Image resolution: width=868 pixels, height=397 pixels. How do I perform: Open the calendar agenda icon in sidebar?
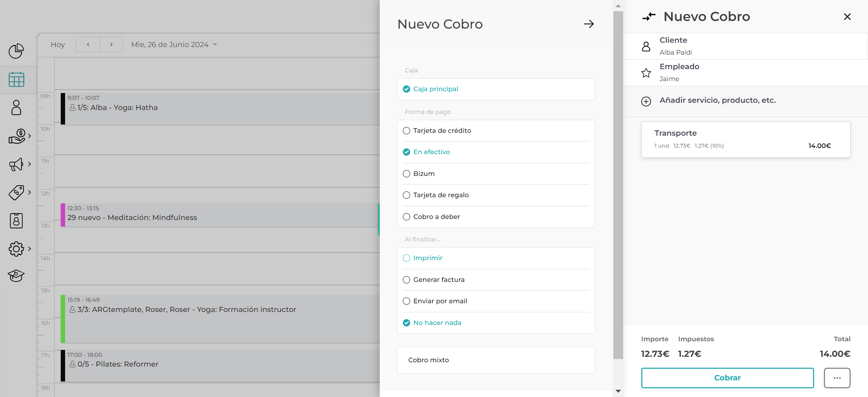(x=16, y=79)
